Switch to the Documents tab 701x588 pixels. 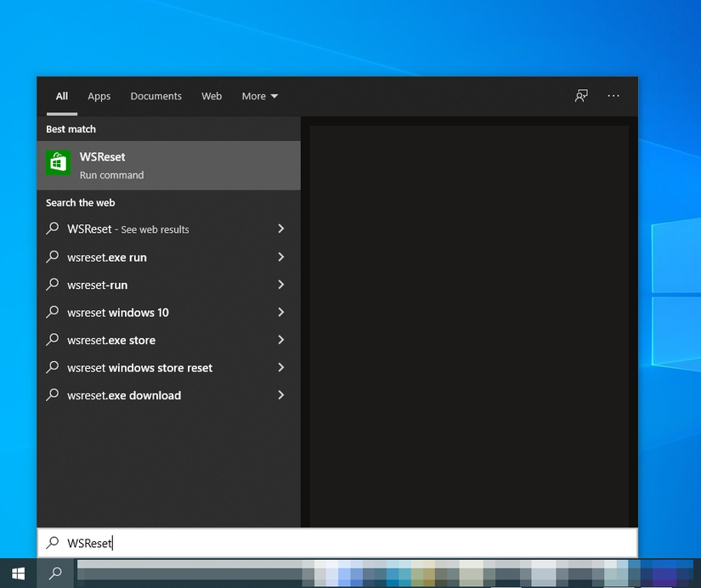tap(156, 96)
